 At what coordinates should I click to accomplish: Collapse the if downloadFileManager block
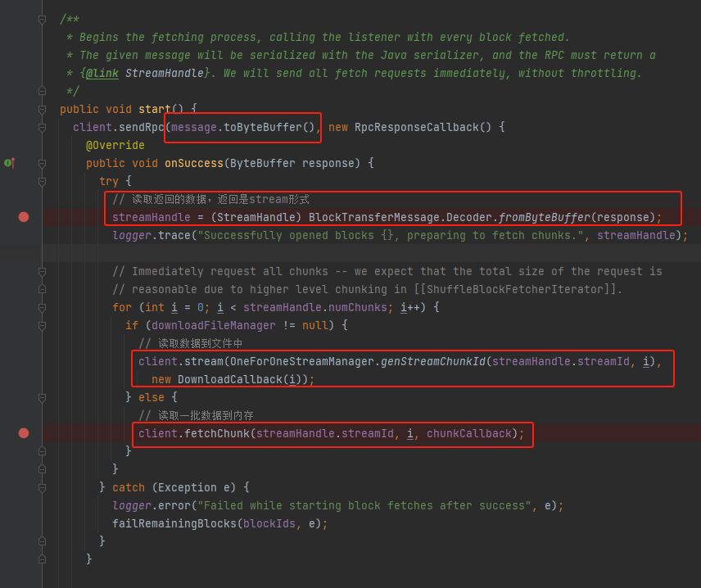(x=42, y=325)
